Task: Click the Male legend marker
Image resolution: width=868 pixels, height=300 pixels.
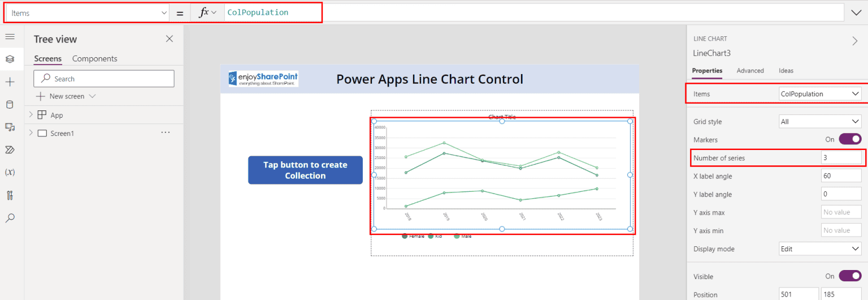Action: 457,236
